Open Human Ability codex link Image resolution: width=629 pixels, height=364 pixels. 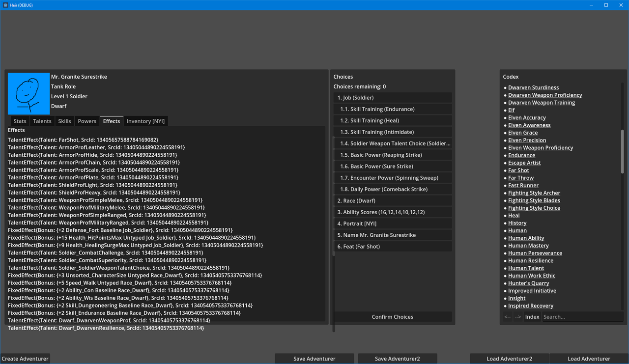526,238
